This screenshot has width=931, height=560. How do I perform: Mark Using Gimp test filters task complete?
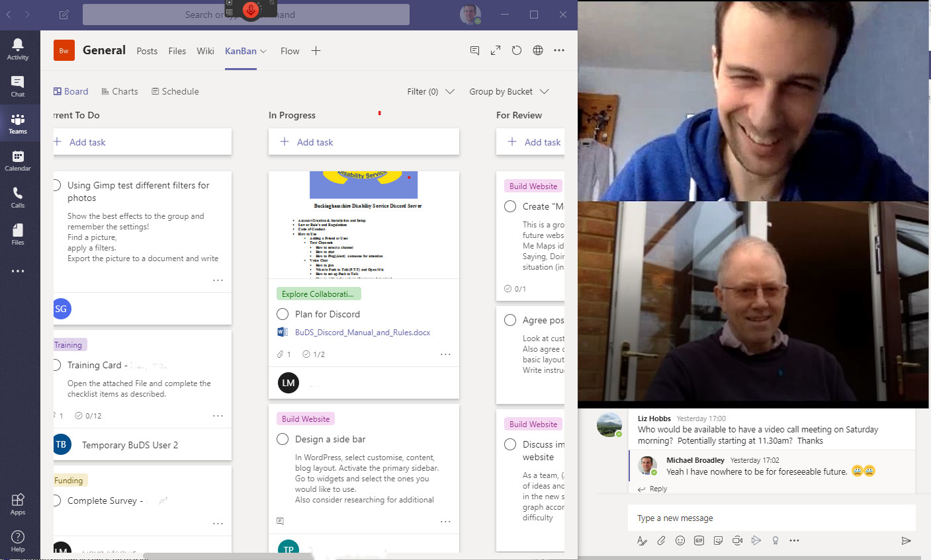tap(57, 185)
